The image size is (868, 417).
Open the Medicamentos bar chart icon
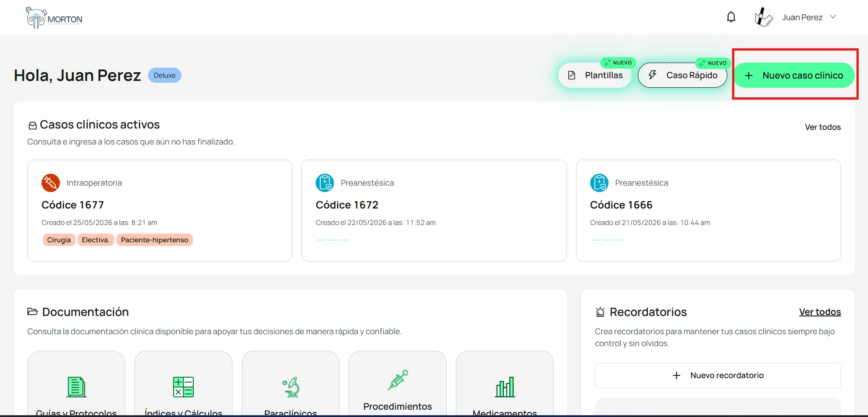pos(505,387)
